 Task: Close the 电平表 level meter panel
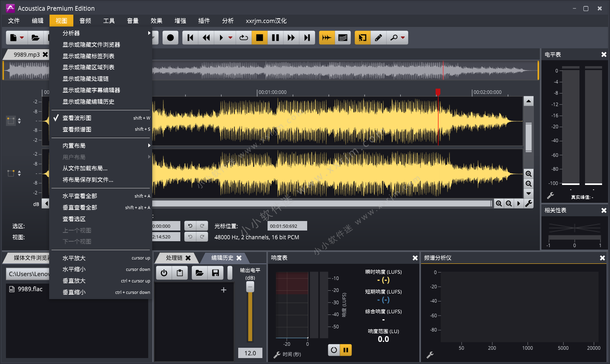tap(604, 55)
